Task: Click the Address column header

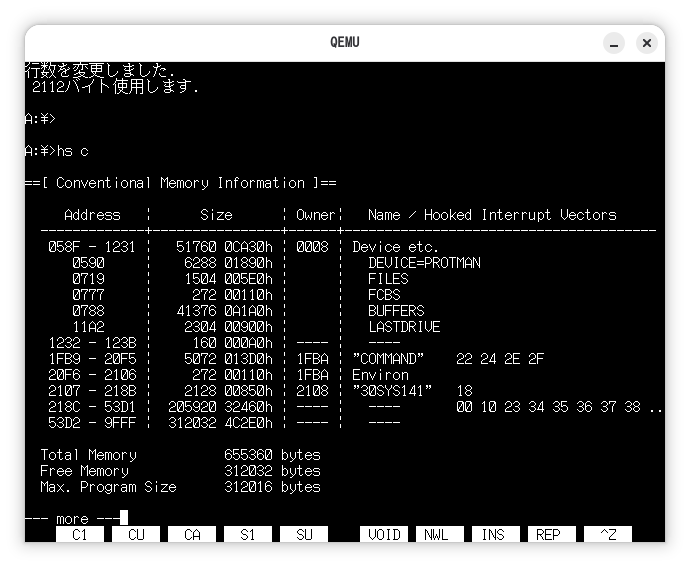Action: click(92, 215)
